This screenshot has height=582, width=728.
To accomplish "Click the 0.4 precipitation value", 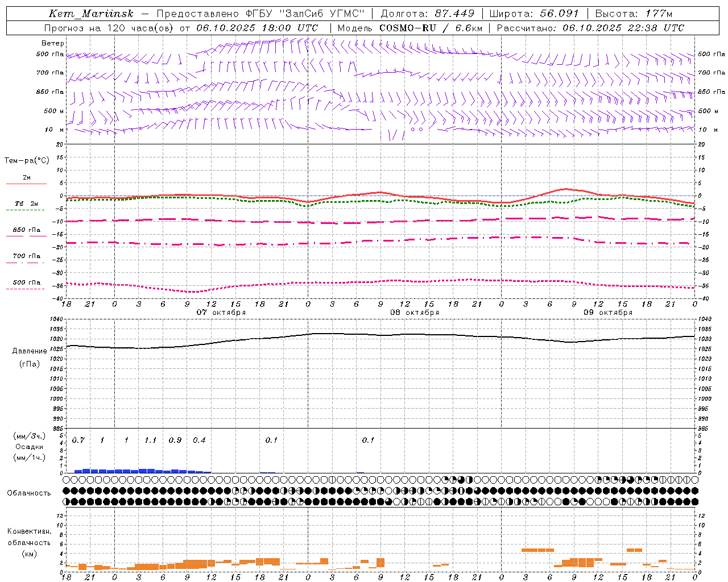I will (x=199, y=440).
